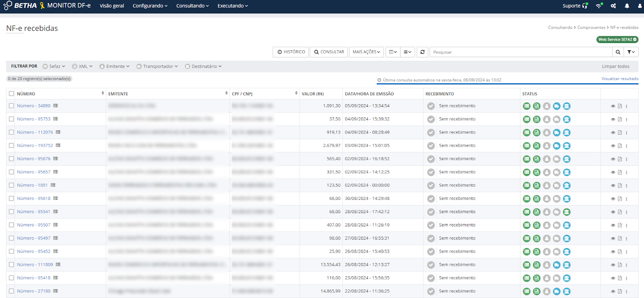Viewport: 644px width, 298px height.
Task: Click the truck status icon for Número 111809
Action: coord(557,265)
